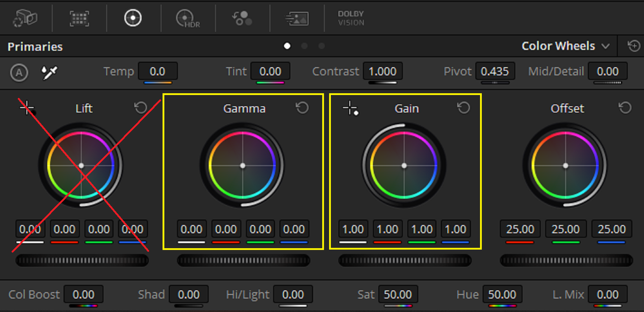Click the Temp value field

(157, 71)
